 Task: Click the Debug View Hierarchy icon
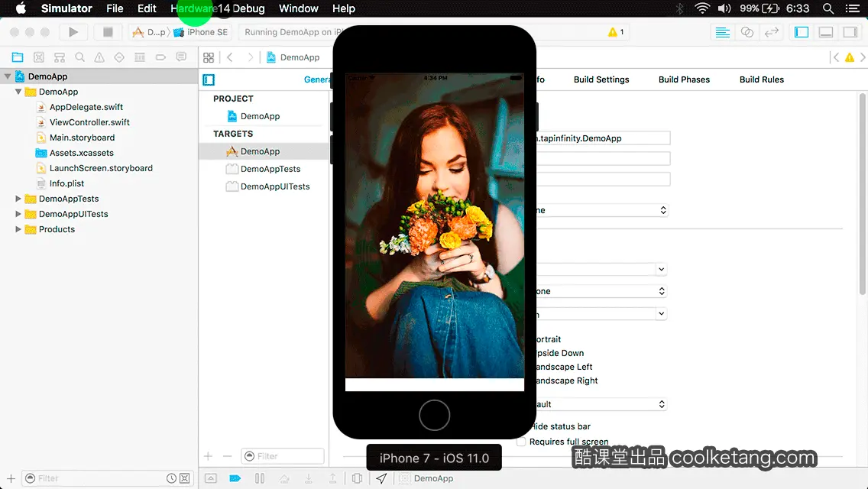357,478
